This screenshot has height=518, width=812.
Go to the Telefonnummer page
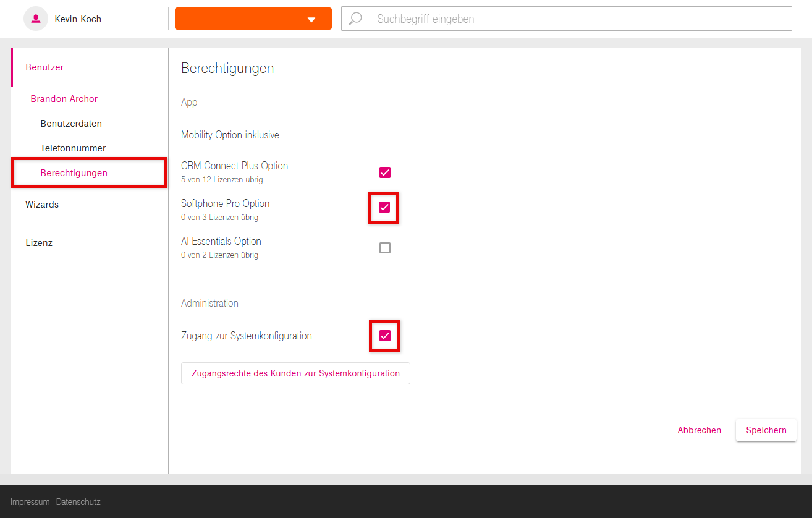tap(73, 148)
